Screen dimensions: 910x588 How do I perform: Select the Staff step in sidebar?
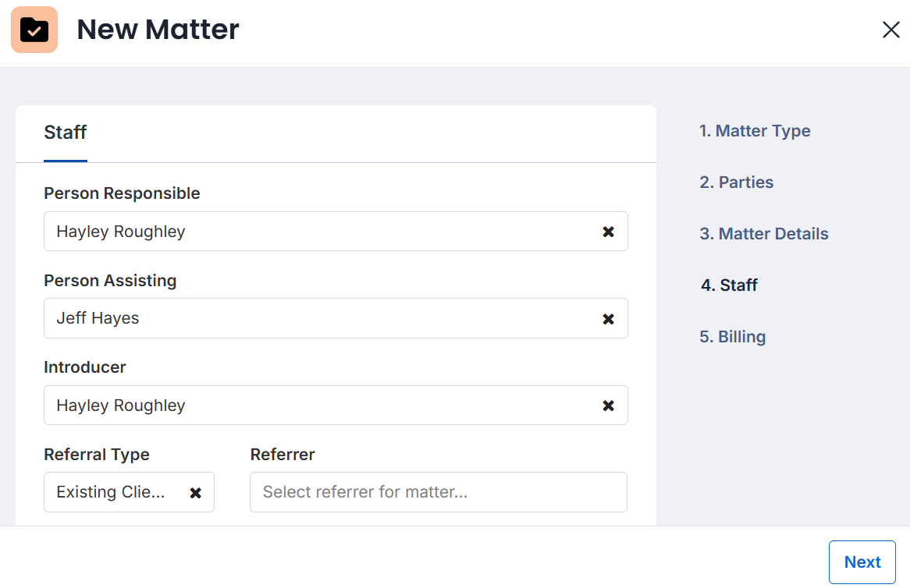729,285
